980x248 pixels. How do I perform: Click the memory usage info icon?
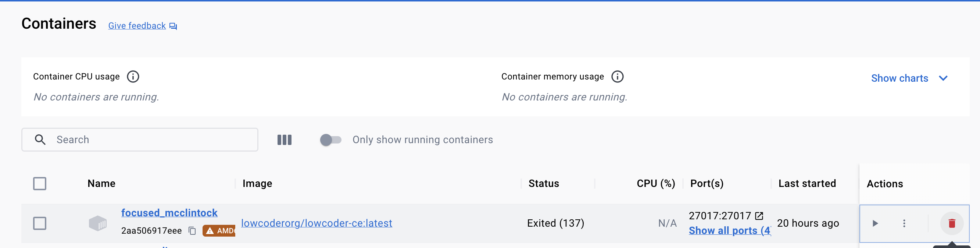[617, 77]
